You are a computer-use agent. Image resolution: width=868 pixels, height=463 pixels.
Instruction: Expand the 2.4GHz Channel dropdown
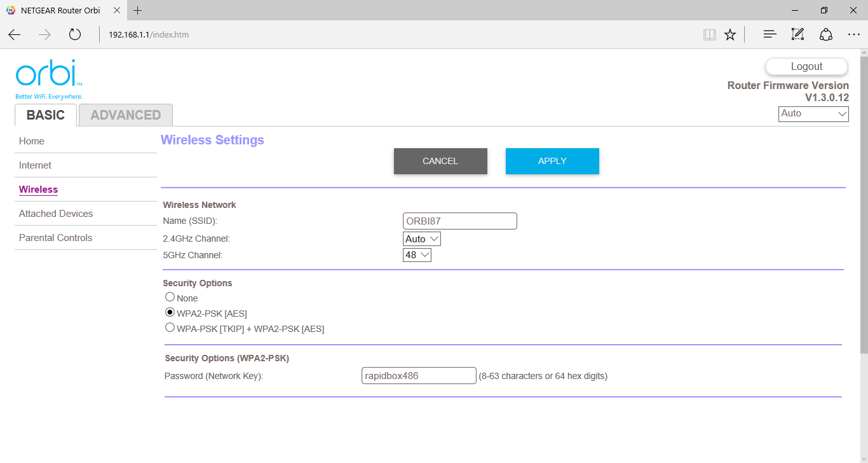coord(422,239)
